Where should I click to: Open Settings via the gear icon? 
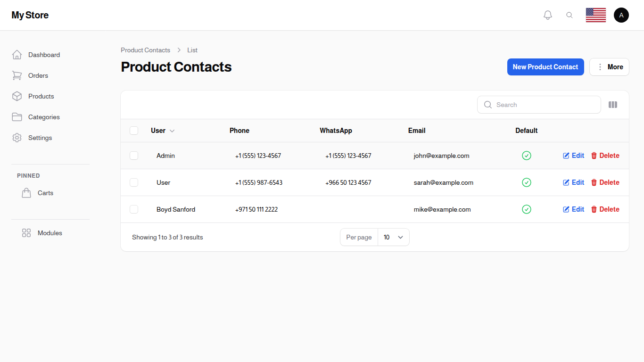tap(17, 138)
